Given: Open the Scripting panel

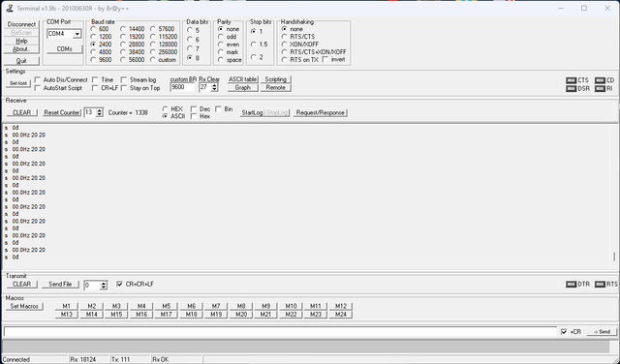Looking at the screenshot, I should click(275, 79).
